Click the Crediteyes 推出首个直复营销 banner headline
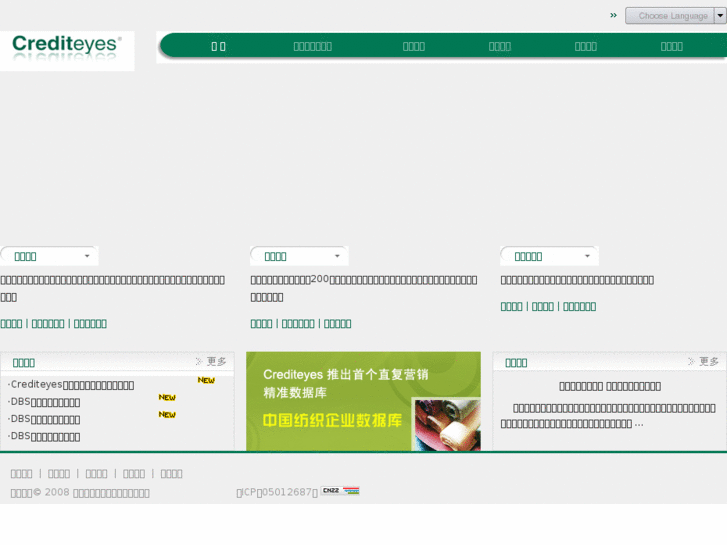Image resolution: width=727 pixels, height=545 pixels. (345, 383)
